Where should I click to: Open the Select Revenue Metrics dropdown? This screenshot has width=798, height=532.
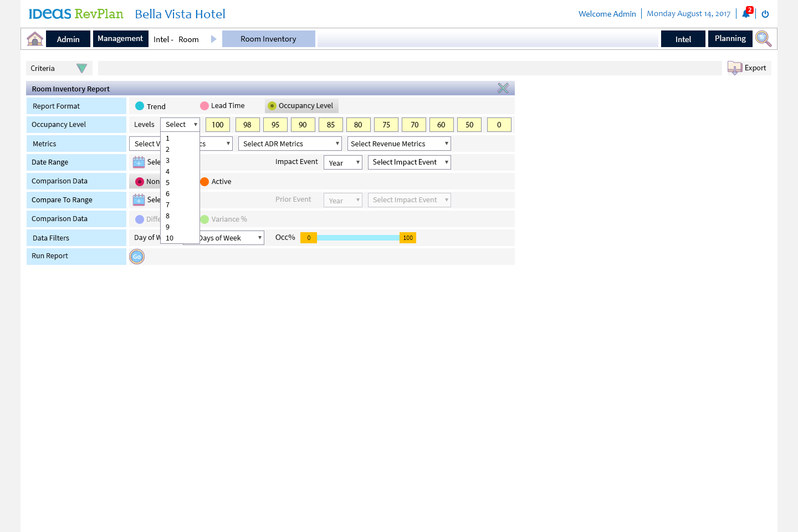click(399, 144)
